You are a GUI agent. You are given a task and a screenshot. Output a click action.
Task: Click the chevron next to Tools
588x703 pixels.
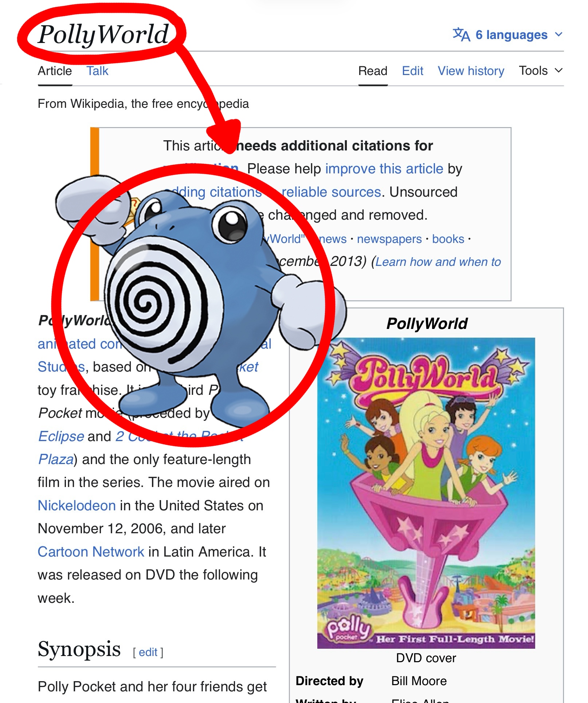tap(558, 70)
